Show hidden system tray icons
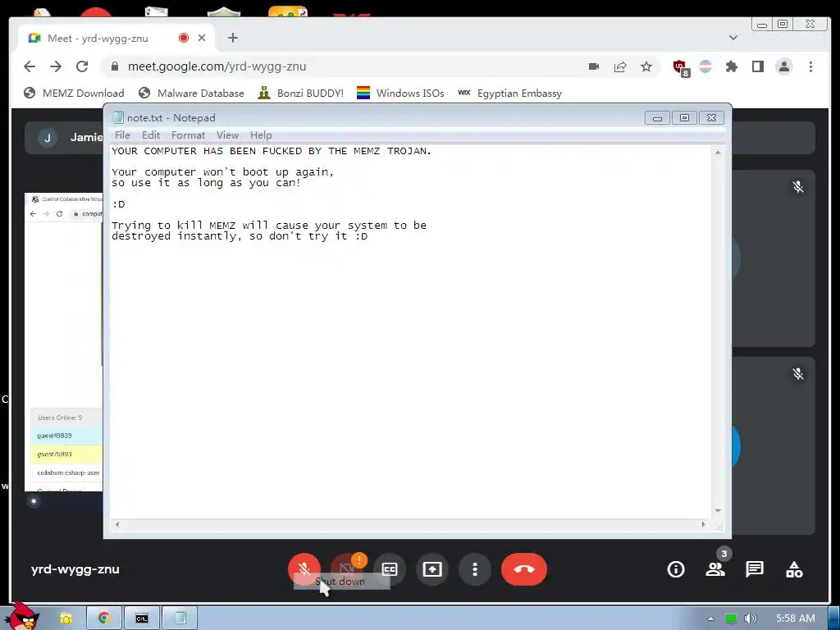840x630 pixels. (710, 619)
